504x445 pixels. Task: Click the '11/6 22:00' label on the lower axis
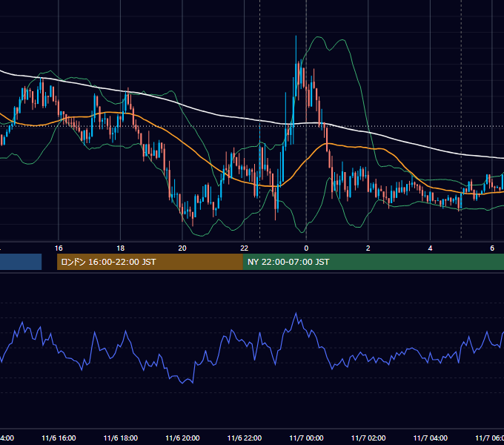(x=245, y=438)
